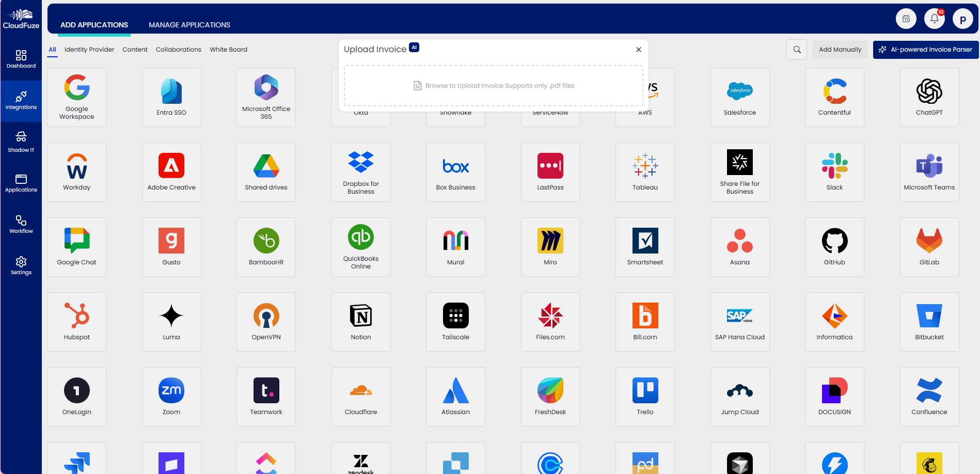Launch the AI-powered Invoice Parser button
The height and width of the screenshot is (474, 980).
click(925, 50)
